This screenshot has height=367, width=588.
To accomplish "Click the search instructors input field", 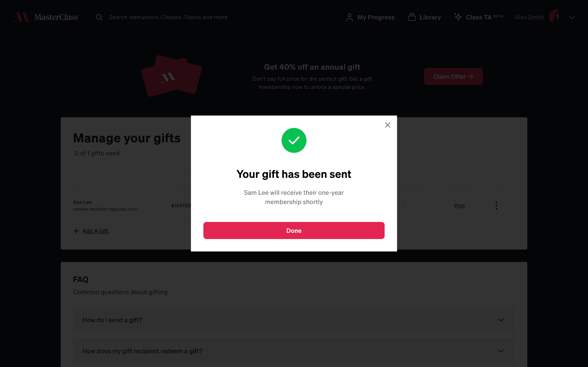I will coord(168,17).
